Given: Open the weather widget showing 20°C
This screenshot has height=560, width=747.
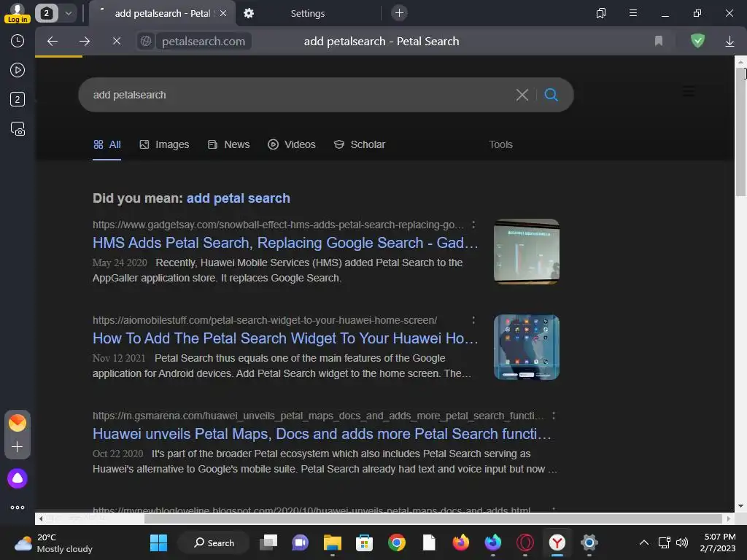Looking at the screenshot, I should tap(53, 542).
